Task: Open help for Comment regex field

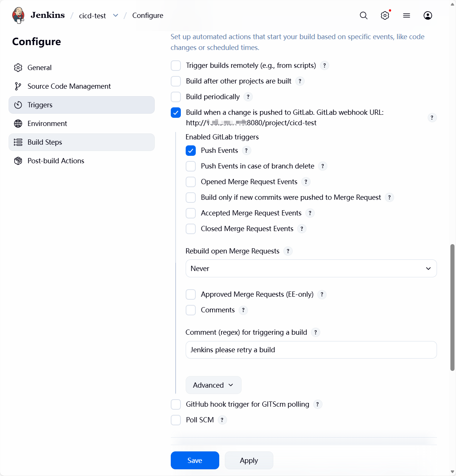Action: click(x=315, y=332)
